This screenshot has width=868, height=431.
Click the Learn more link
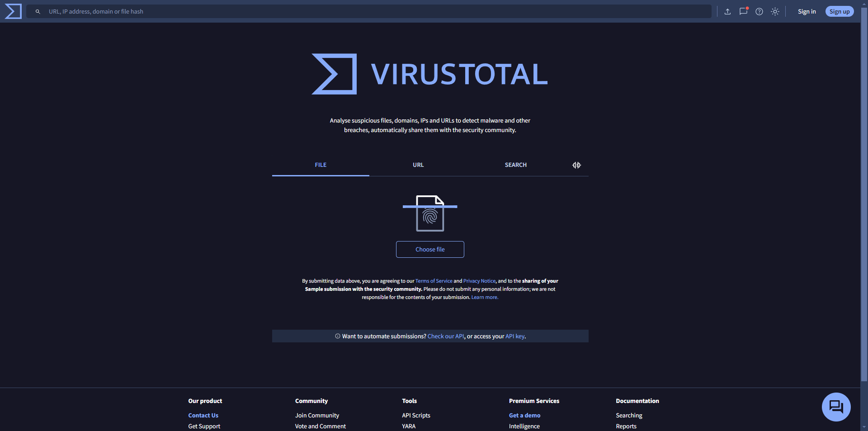click(x=485, y=297)
